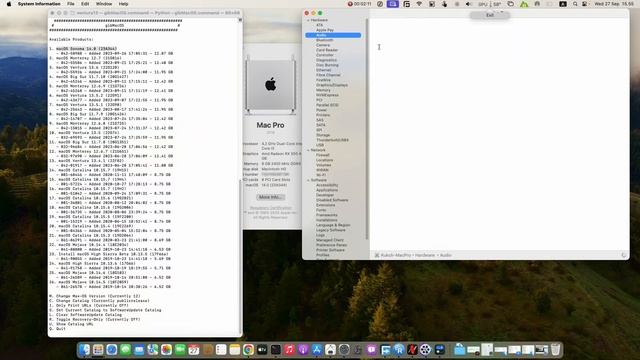Collapse the Software section
This screenshot has height=360, width=640.
(309, 180)
